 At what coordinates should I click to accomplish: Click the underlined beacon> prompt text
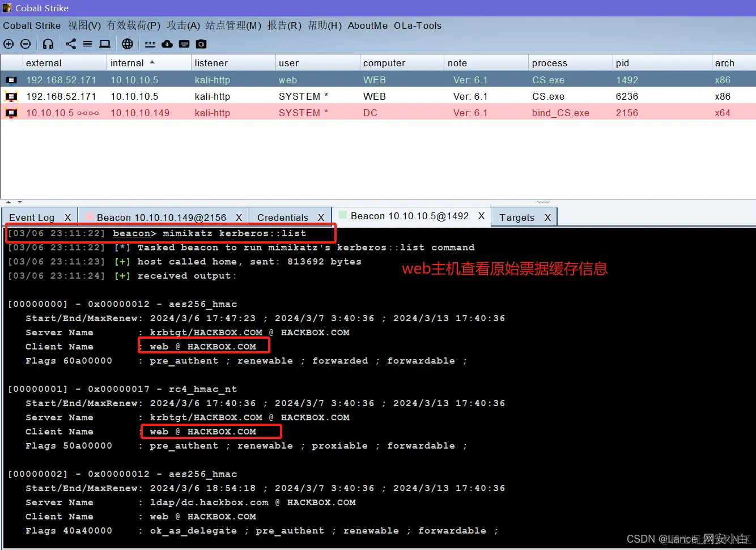click(134, 233)
